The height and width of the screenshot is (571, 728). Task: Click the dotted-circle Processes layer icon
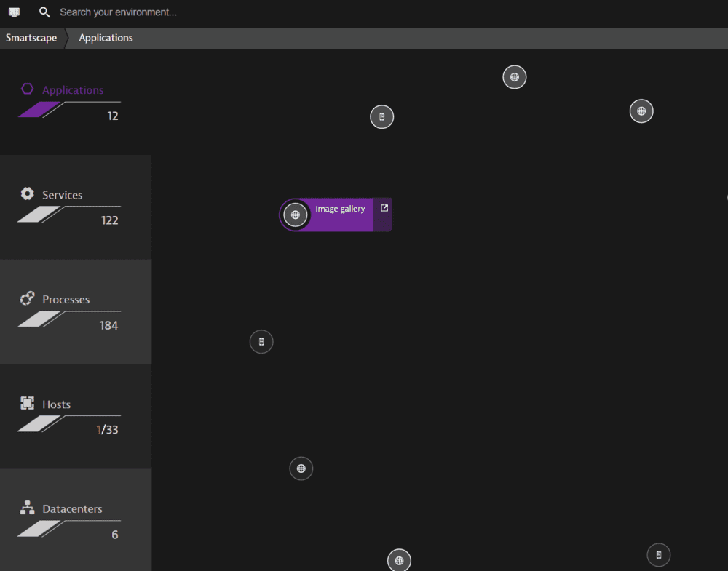click(27, 298)
